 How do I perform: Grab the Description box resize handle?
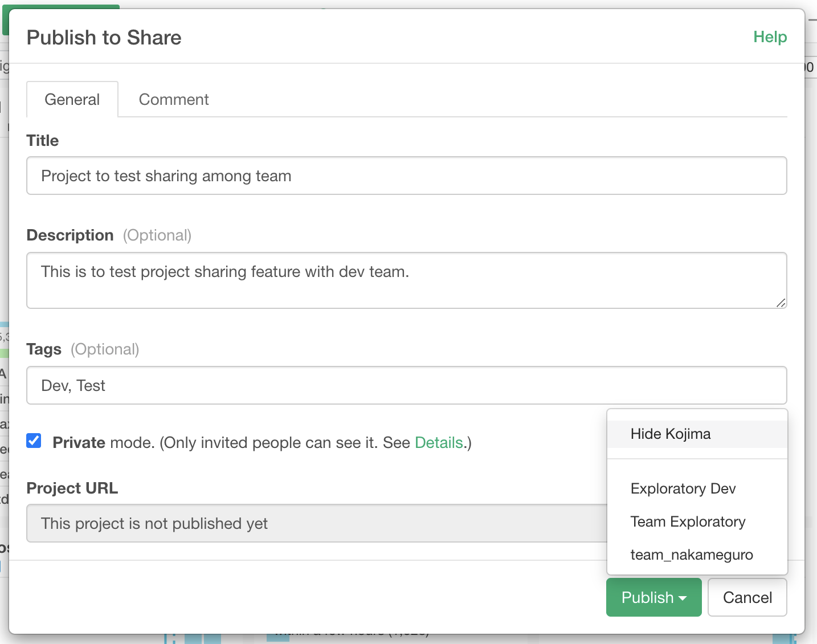pos(781,303)
